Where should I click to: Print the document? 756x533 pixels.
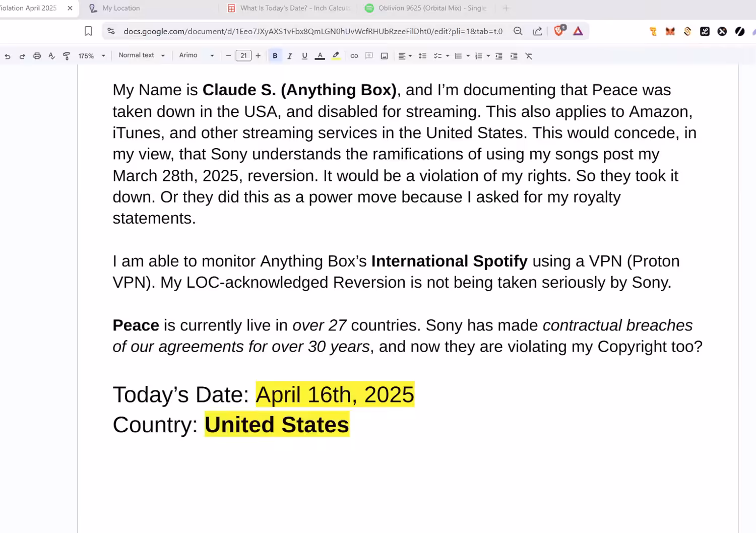click(37, 56)
